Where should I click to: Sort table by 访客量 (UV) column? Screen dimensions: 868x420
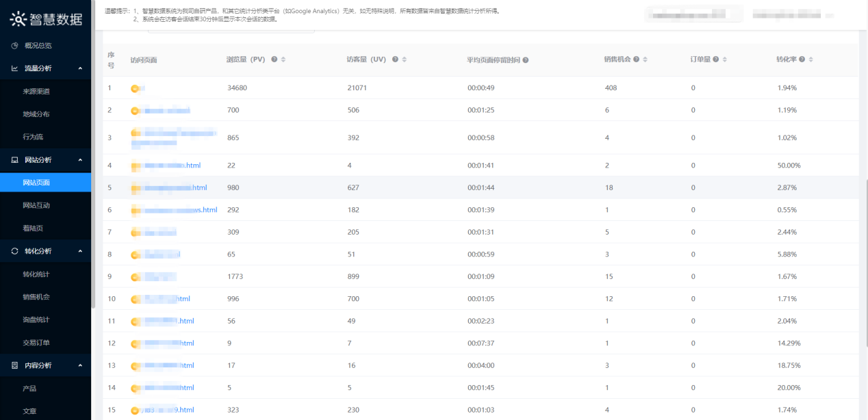pos(405,60)
